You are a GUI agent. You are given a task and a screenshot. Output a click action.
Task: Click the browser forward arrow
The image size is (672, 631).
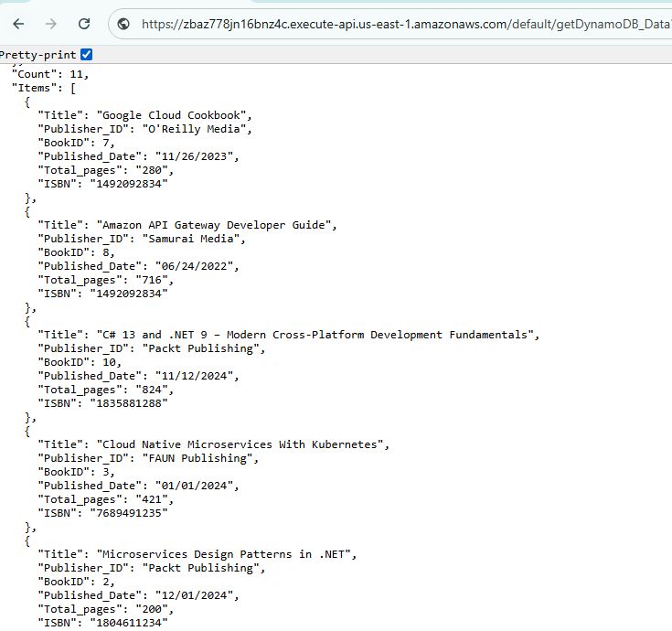pyautogui.click(x=51, y=24)
